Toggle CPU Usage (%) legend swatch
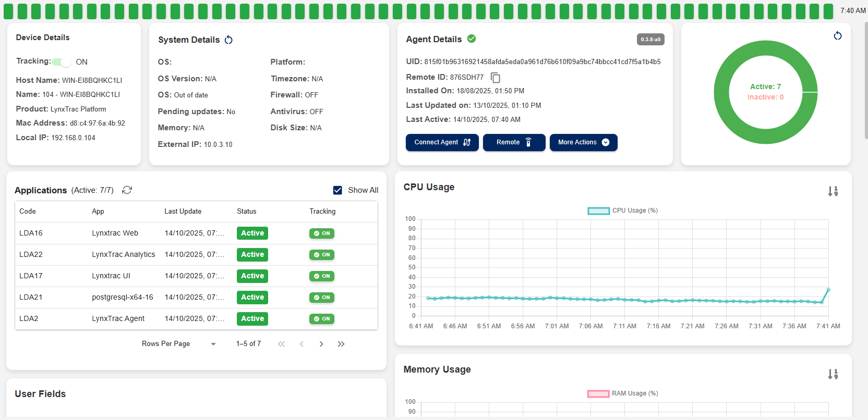The height and width of the screenshot is (420, 868). 598,211
